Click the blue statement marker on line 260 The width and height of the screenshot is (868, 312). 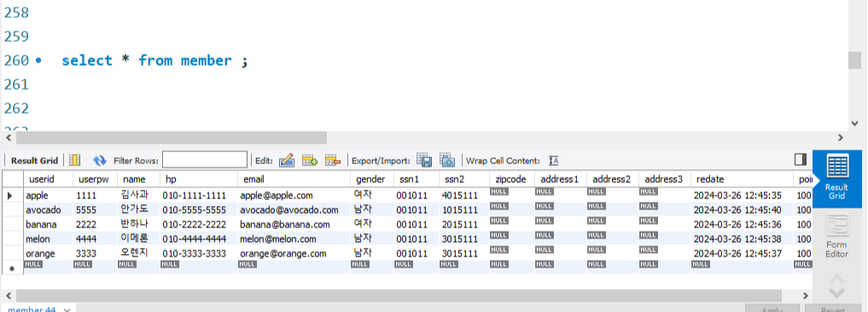coord(38,61)
